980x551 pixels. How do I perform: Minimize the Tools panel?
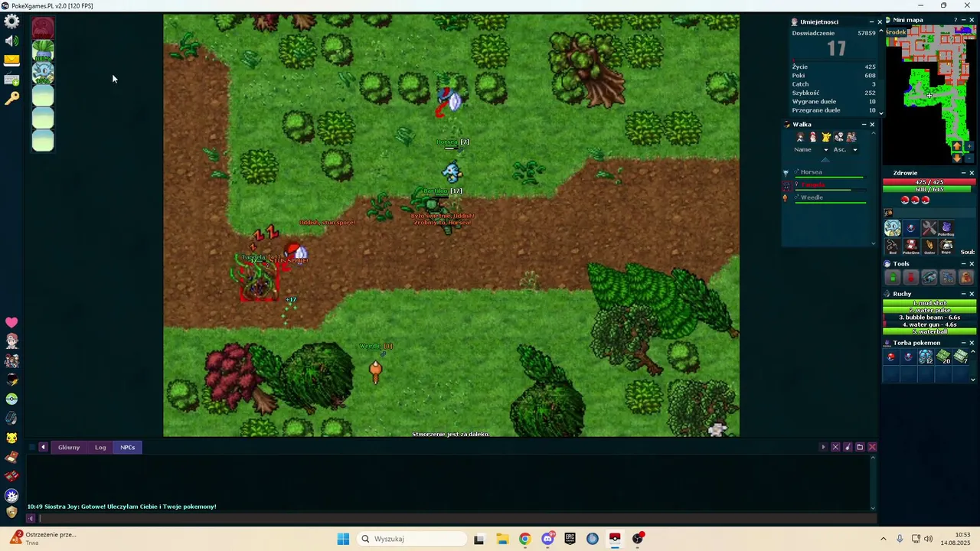coord(963,264)
